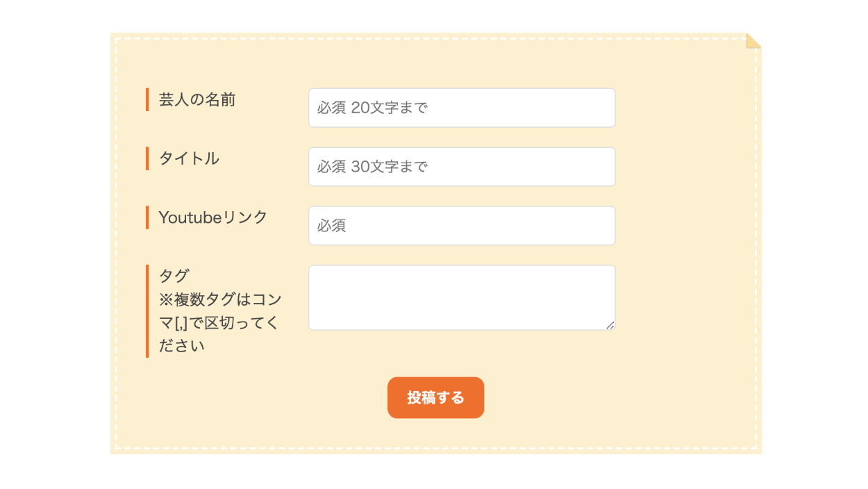The image size is (868, 489).
Task: Click the tall orange bar beside タグ
Action: point(147,311)
